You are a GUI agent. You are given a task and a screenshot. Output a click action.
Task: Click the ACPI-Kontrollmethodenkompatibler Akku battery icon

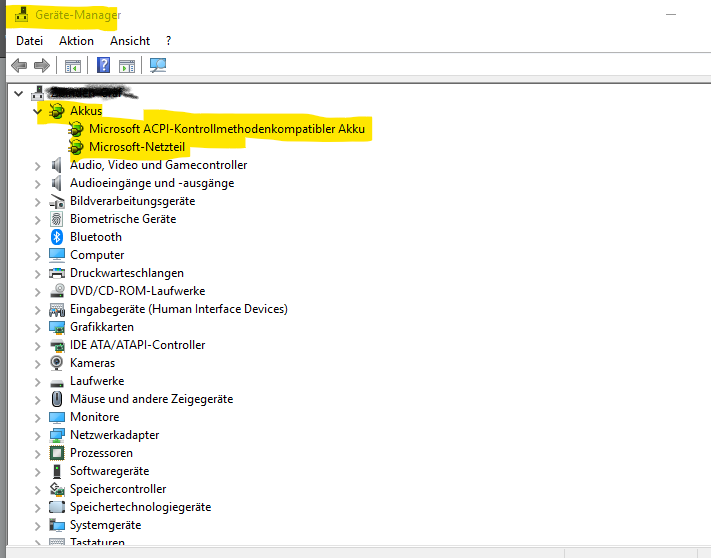pos(76,129)
